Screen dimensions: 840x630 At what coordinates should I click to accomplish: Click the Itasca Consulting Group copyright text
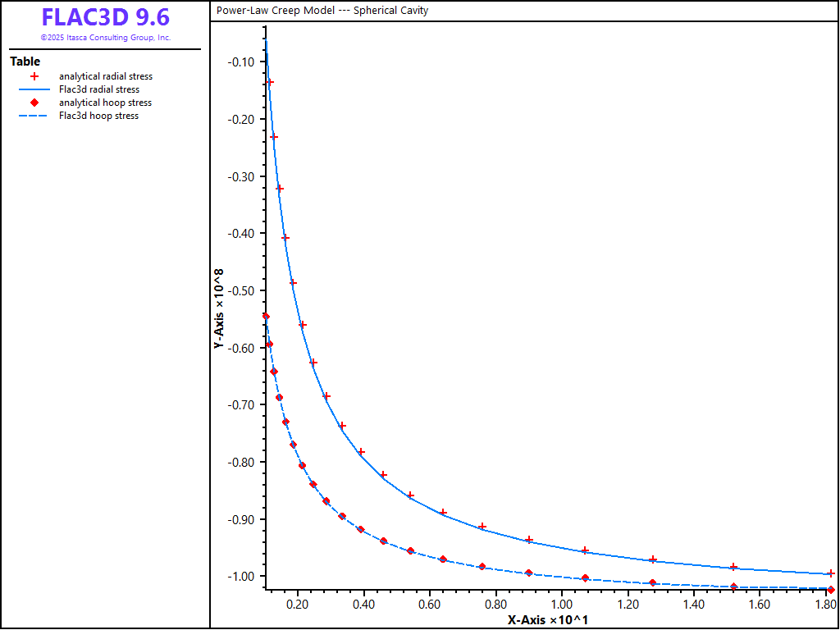point(105,38)
